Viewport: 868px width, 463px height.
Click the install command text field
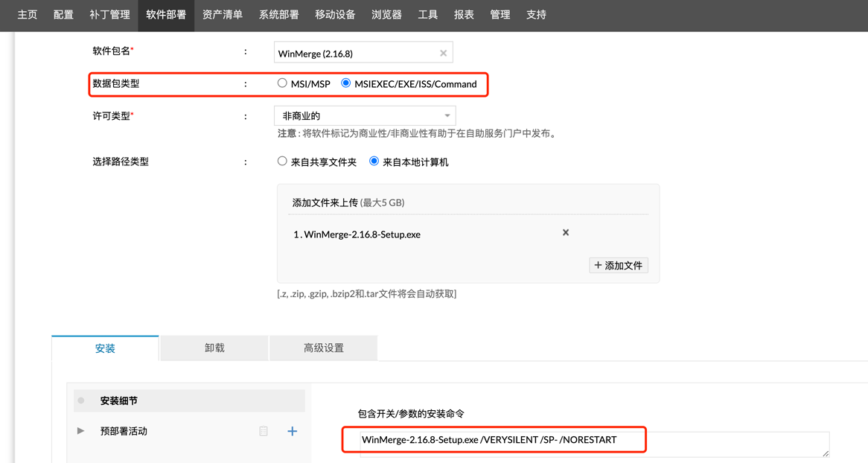tap(595, 444)
